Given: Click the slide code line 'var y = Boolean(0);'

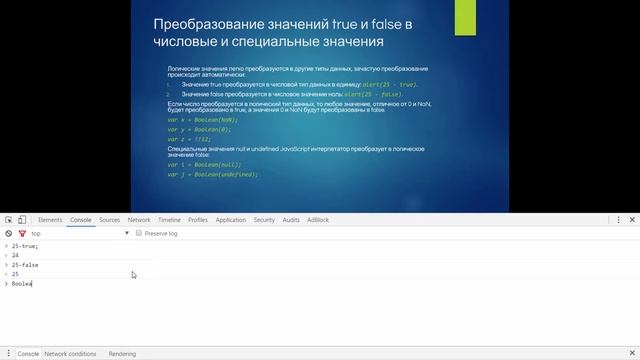Looking at the screenshot, I should 199,129.
